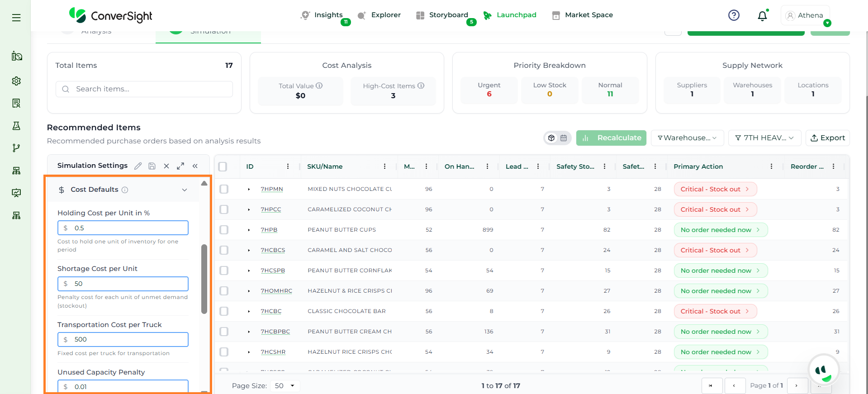Image resolution: width=868 pixels, height=394 pixels.
Task: Click the edit pencil icon in Simulation Settings
Action: pos(138,166)
